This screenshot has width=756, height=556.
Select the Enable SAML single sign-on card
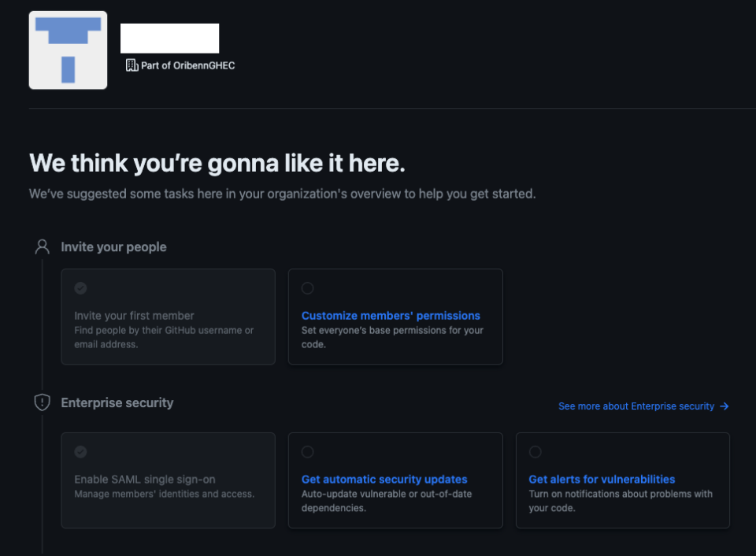(168, 480)
